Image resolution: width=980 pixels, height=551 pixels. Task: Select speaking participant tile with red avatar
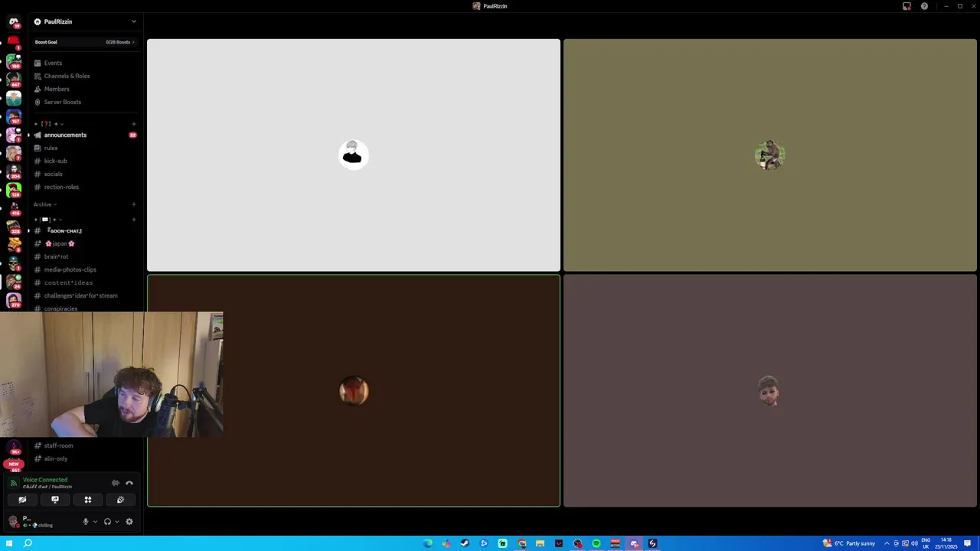pos(354,391)
